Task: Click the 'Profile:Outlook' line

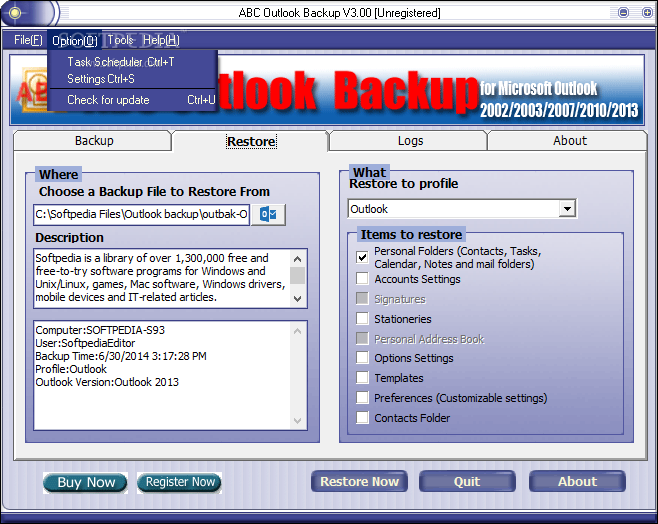Action: pos(71,369)
